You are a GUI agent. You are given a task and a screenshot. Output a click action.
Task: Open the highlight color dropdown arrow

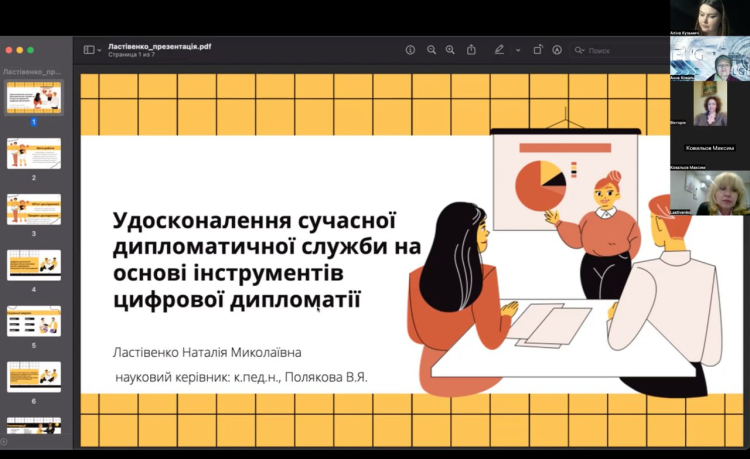(x=518, y=50)
